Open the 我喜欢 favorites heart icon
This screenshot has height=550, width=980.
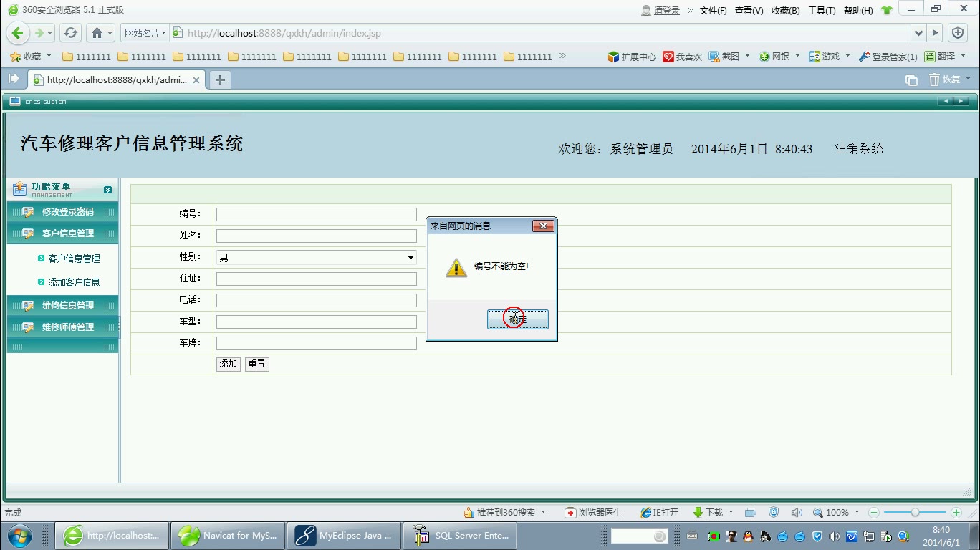[682, 57]
